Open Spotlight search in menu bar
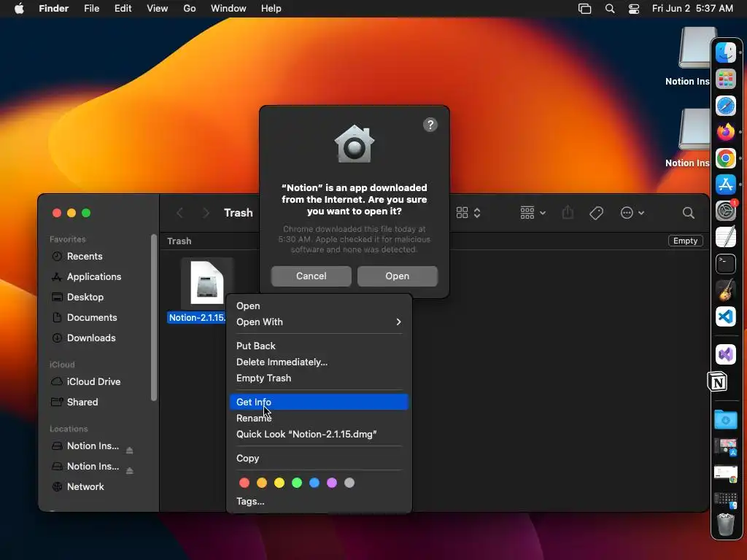 (x=609, y=9)
